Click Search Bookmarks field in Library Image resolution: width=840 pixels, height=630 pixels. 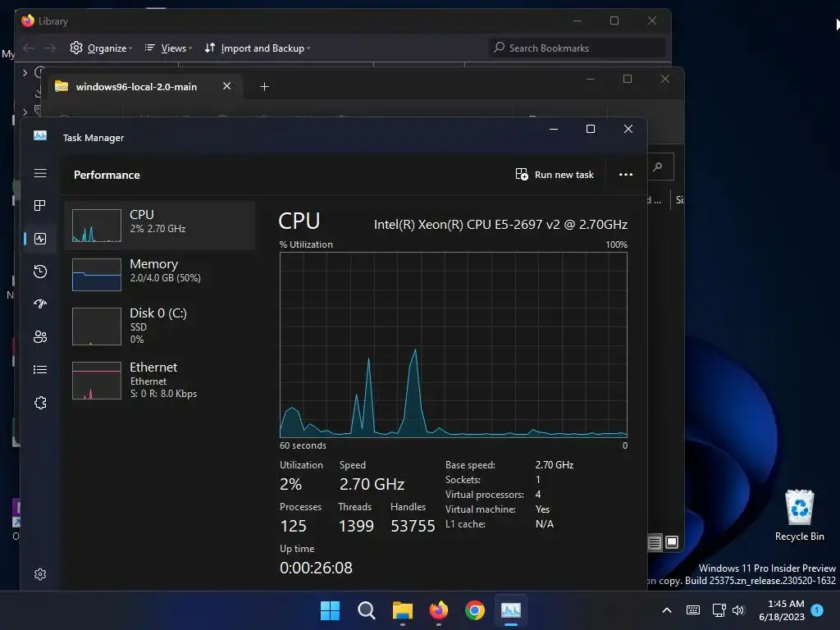click(x=577, y=48)
